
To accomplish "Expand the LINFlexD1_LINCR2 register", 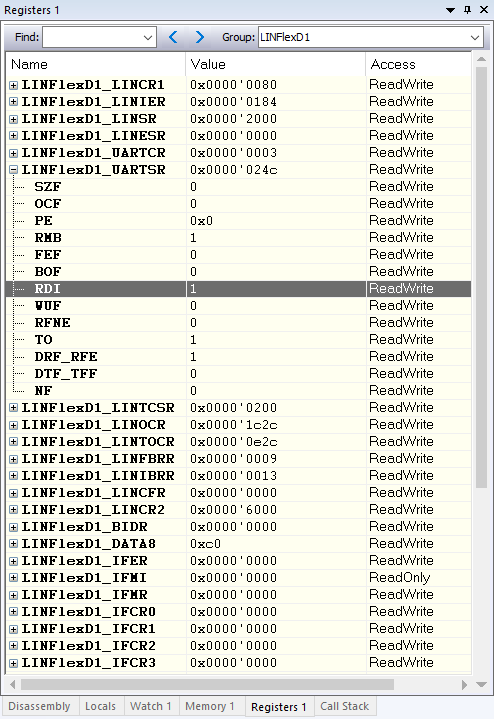I will point(14,510).
